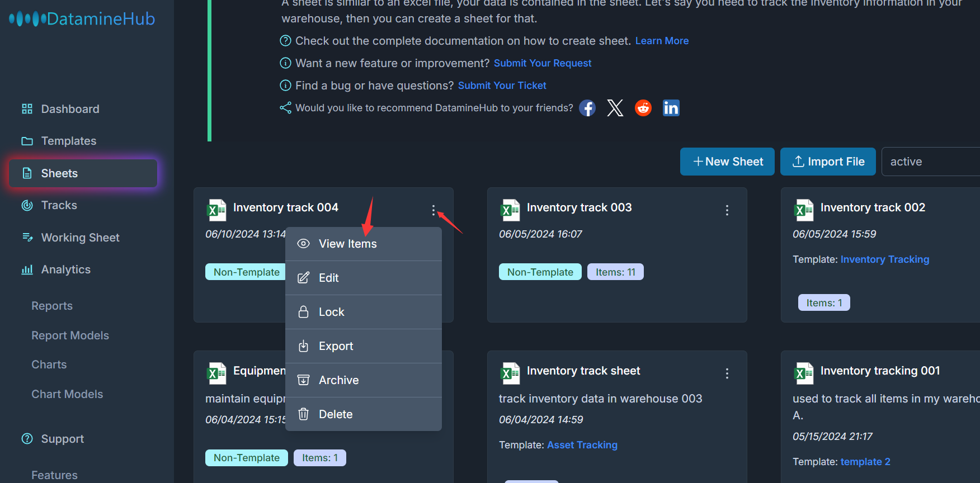Open Features under Support
This screenshot has height=483, width=980.
(x=54, y=475)
